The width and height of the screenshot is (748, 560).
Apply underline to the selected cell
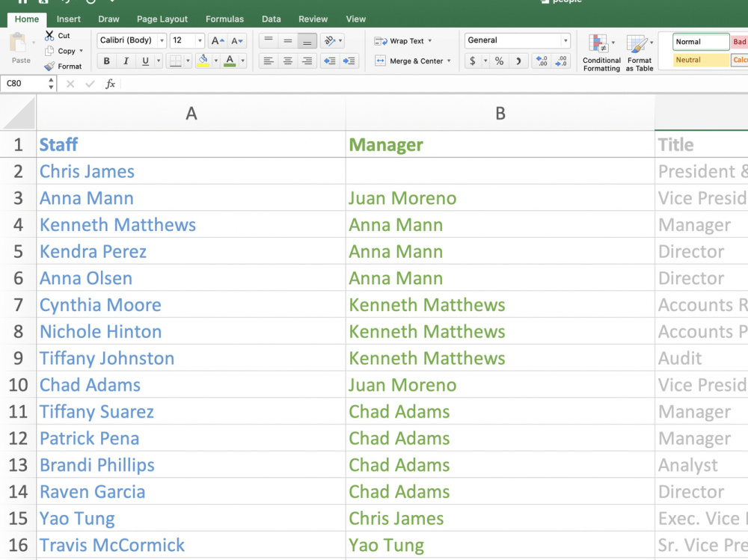[147, 60]
